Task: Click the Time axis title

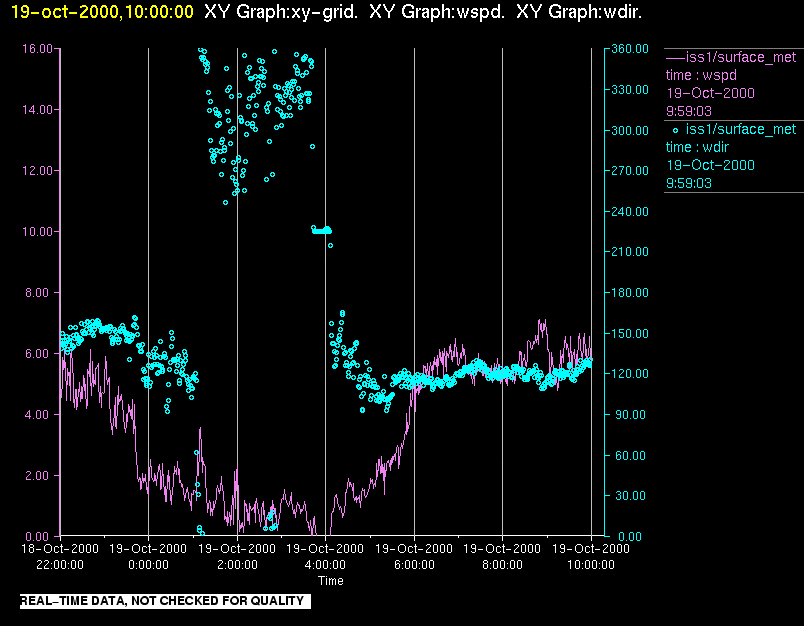Action: pyautogui.click(x=331, y=581)
